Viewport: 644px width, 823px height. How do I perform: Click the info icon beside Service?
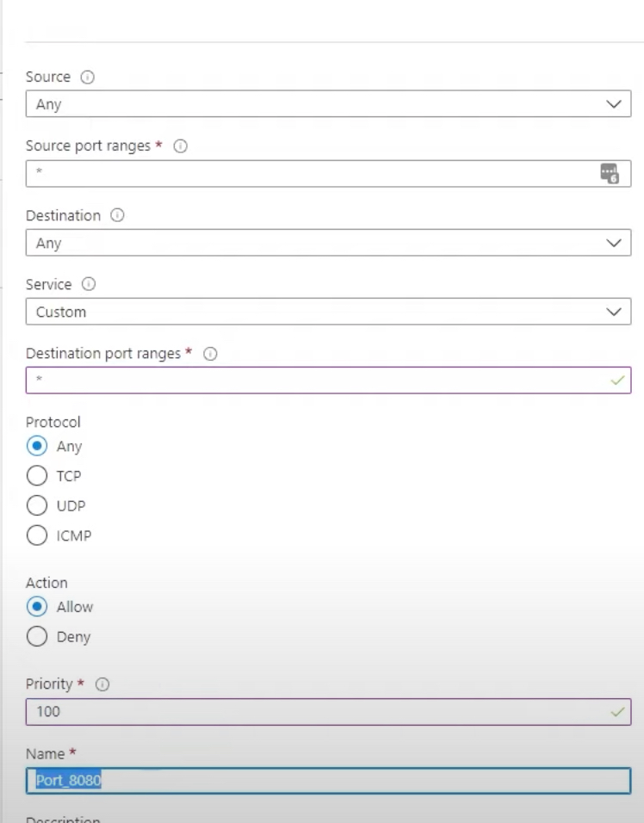[88, 284]
